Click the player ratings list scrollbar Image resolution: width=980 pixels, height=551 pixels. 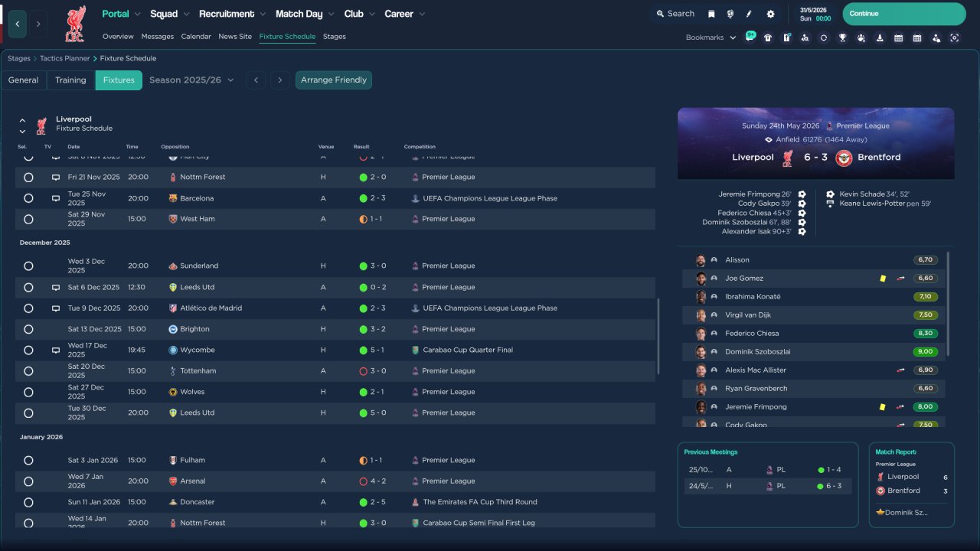click(x=948, y=304)
